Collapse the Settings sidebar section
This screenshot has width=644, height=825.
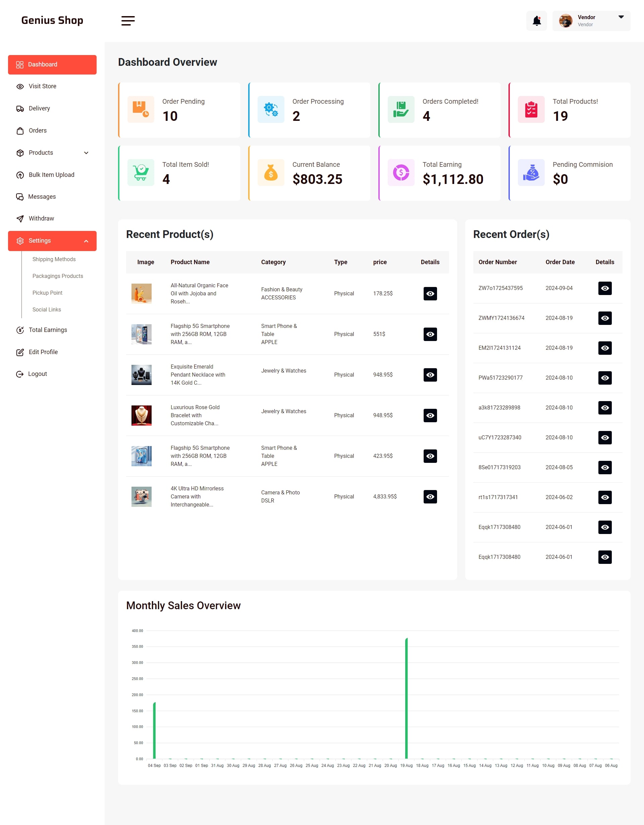[x=87, y=241]
